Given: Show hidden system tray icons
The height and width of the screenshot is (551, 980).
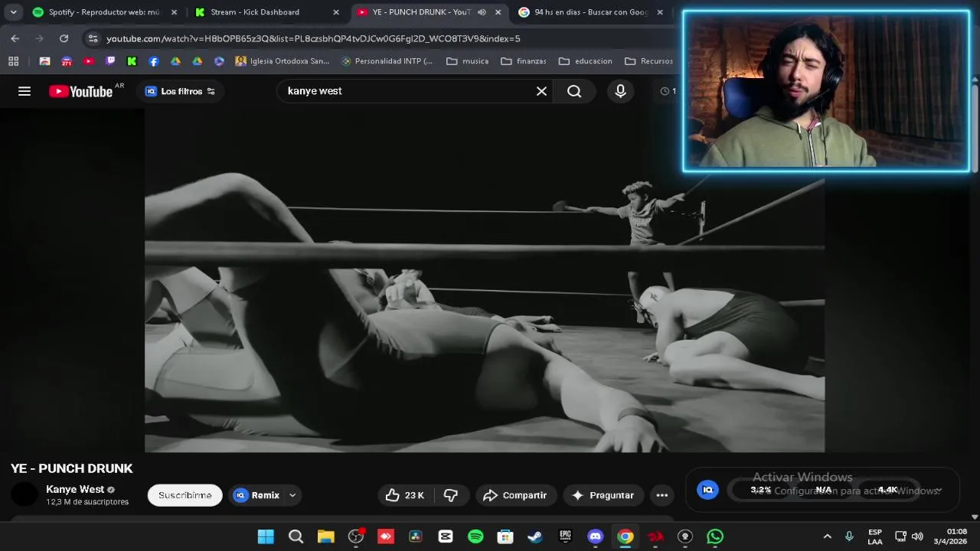Looking at the screenshot, I should tap(827, 536).
